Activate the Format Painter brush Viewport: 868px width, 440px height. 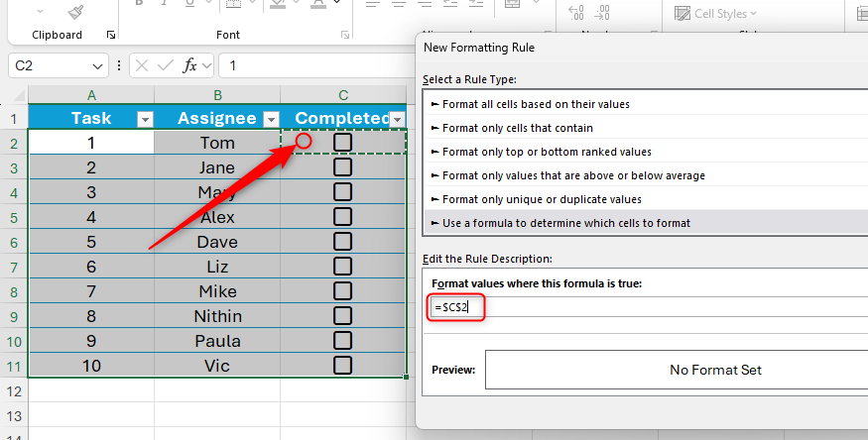click(76, 11)
